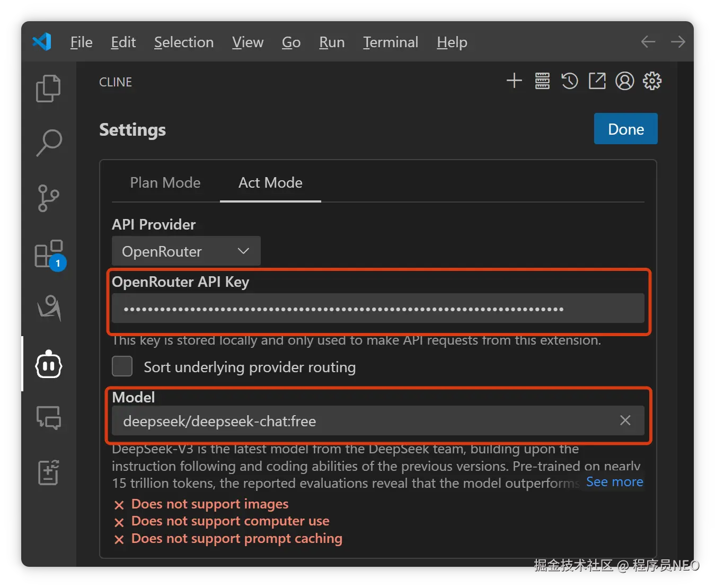
Task: Open the Cline robot icon panel
Action: (x=49, y=364)
